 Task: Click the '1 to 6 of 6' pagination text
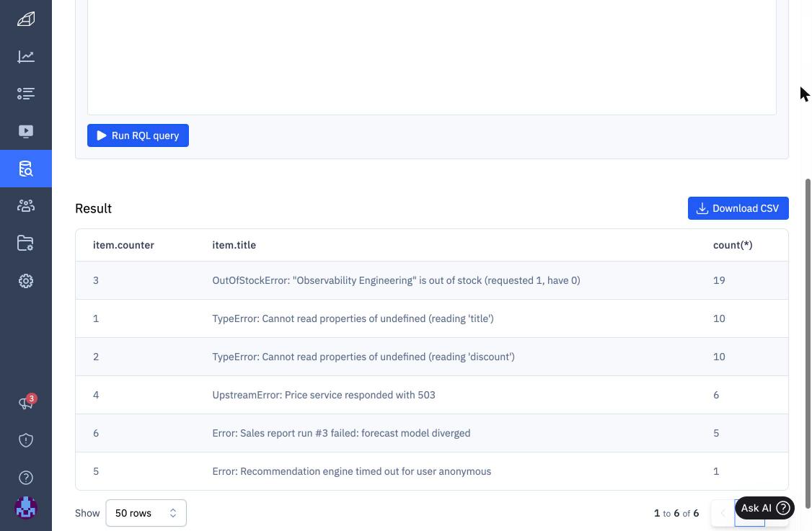pyautogui.click(x=676, y=514)
